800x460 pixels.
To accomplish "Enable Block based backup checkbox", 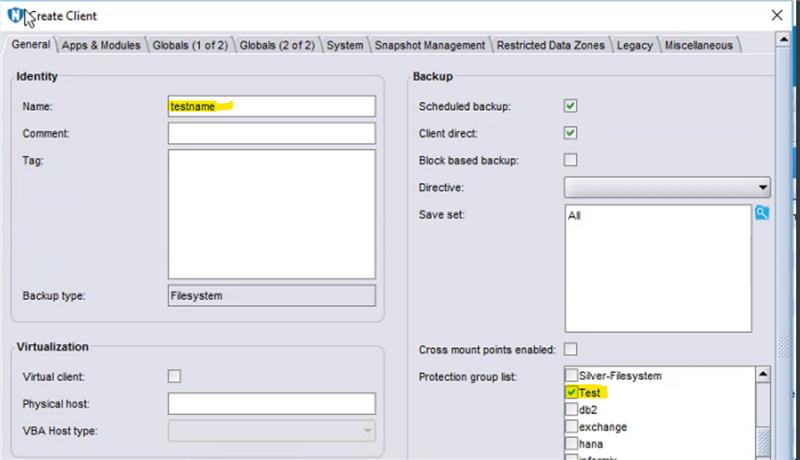I will click(570, 160).
